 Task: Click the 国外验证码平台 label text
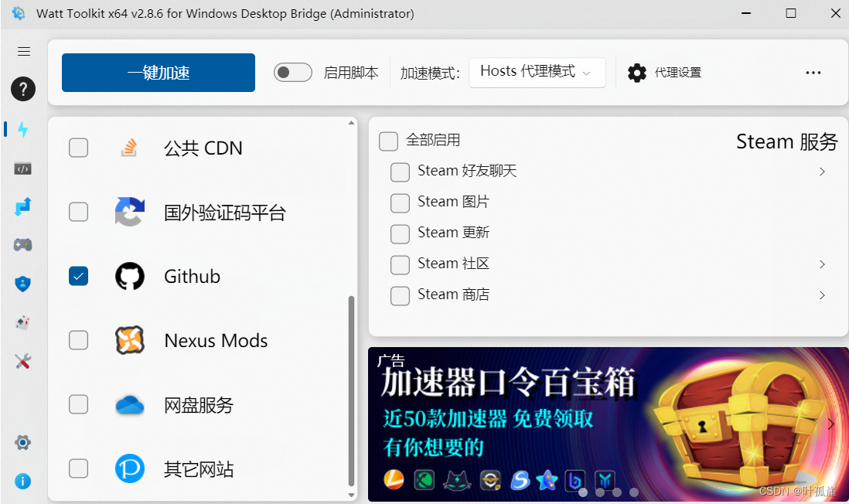pyautogui.click(x=225, y=213)
